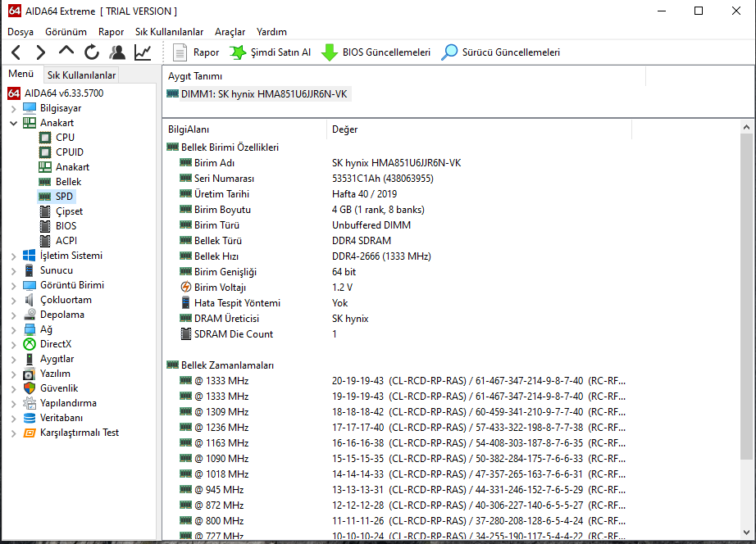Open the Görünüm menu
Screen dimensions: 756x544
pos(66,32)
